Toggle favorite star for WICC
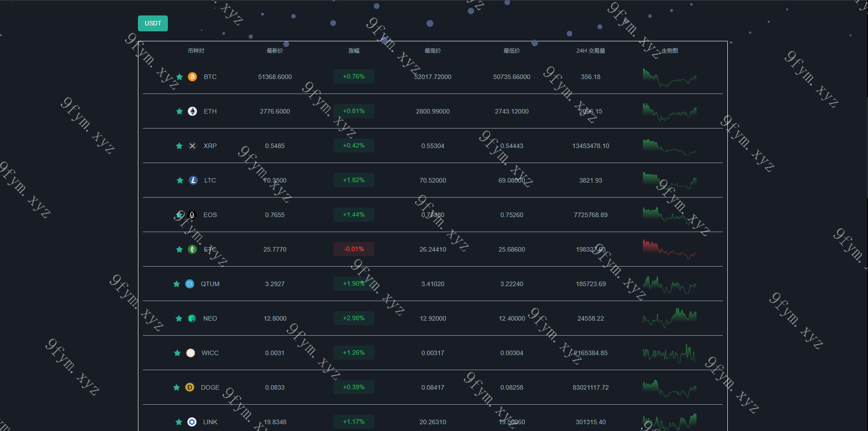868x431 pixels. [177, 353]
